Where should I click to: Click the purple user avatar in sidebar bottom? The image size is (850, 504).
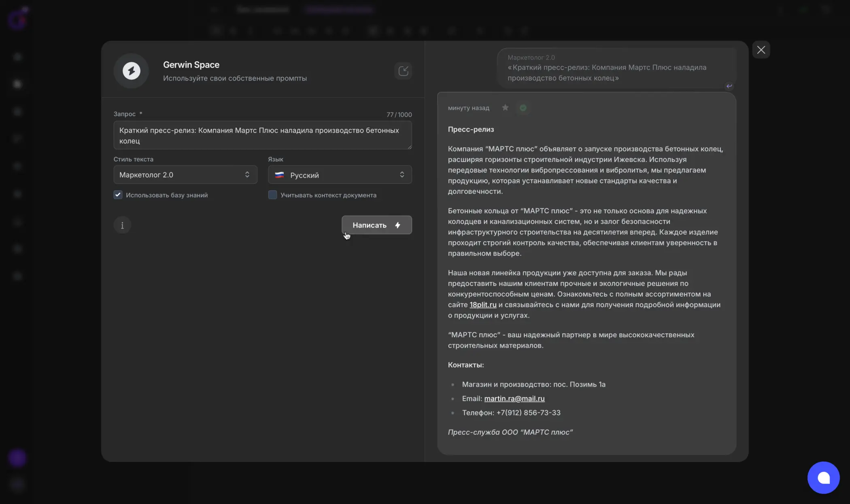pos(17,458)
